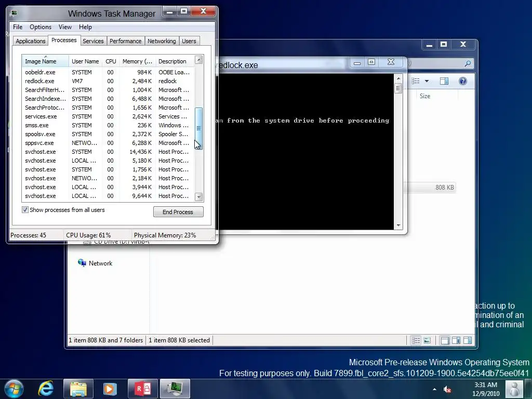Screen dimensions: 532x399
Task: Click details view icon in Explorer status bar
Action: pyautogui.click(x=416, y=340)
